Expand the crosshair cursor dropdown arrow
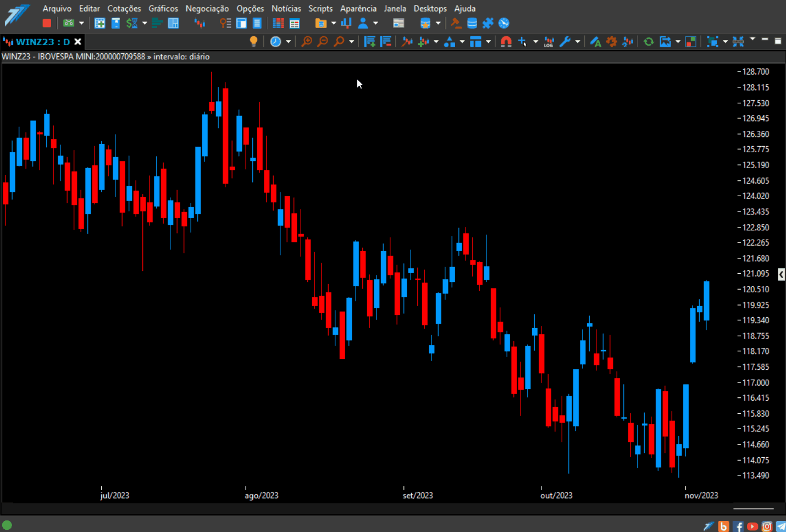 click(x=535, y=42)
